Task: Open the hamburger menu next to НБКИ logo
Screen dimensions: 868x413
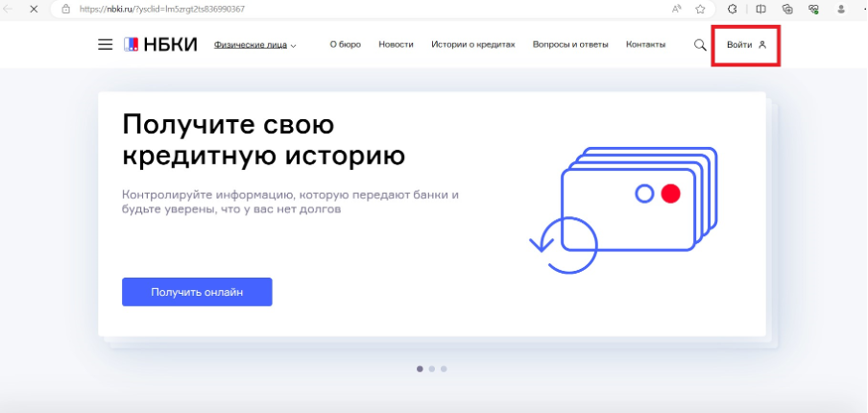Action: pos(106,45)
